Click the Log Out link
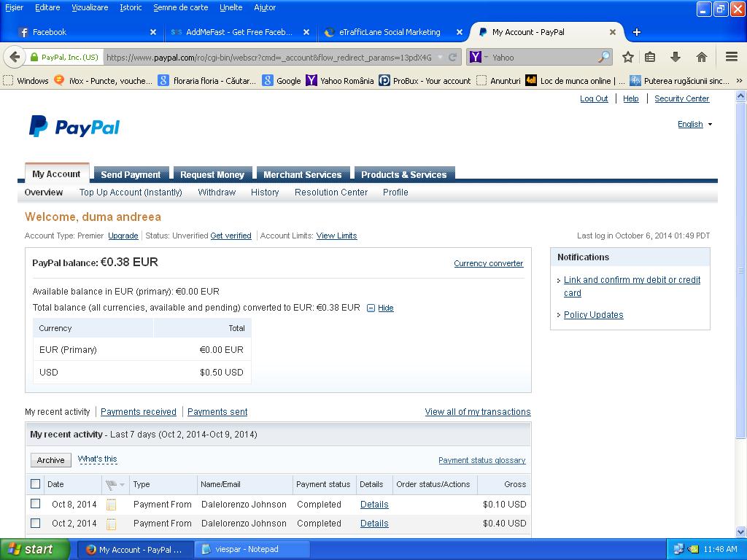Image resolution: width=747 pixels, height=560 pixels. (594, 98)
